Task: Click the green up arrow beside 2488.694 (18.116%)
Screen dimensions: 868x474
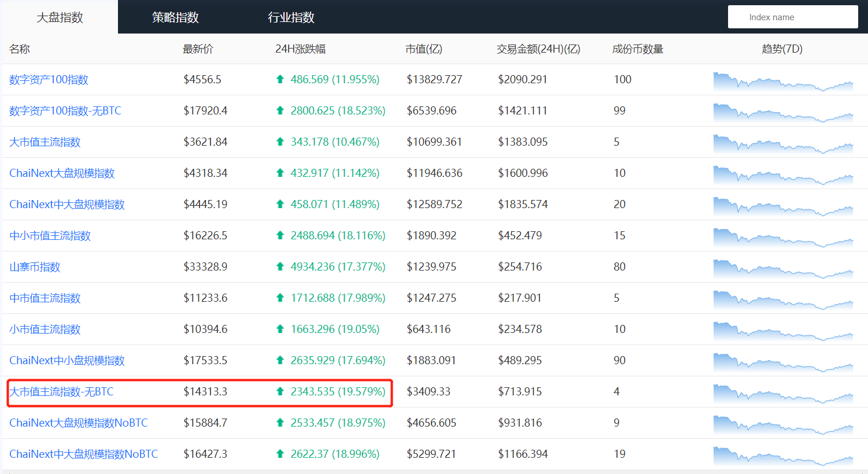Action: 280,235
